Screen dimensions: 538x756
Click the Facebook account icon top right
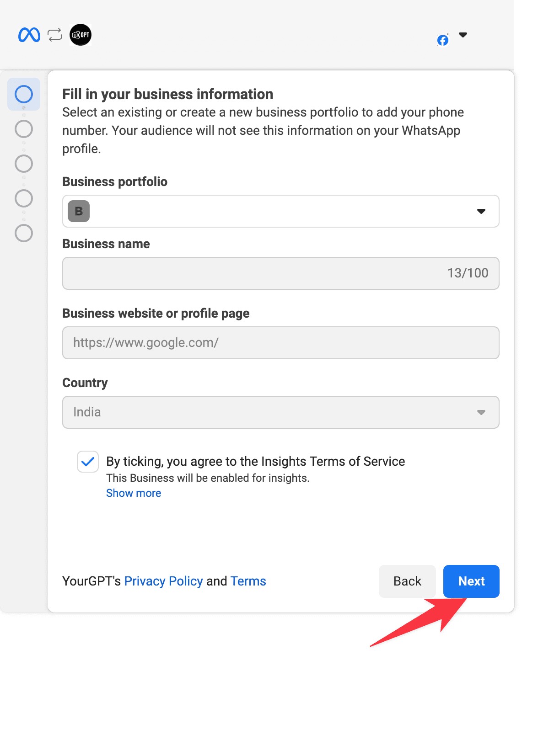click(442, 40)
